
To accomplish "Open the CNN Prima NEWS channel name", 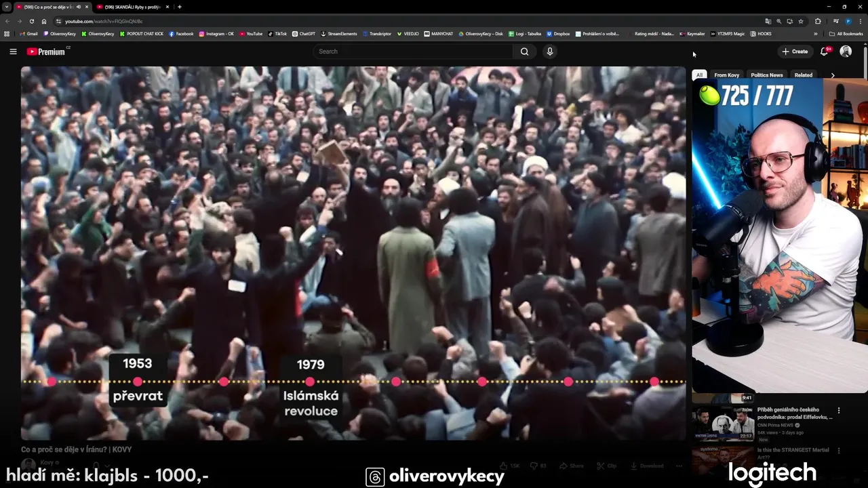I will click(x=775, y=425).
